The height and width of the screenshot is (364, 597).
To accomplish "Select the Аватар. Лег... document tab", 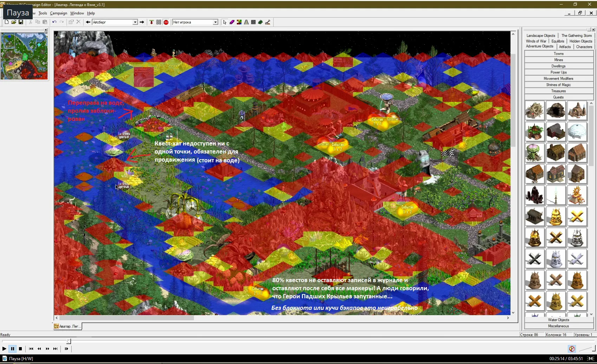I will point(68,326).
